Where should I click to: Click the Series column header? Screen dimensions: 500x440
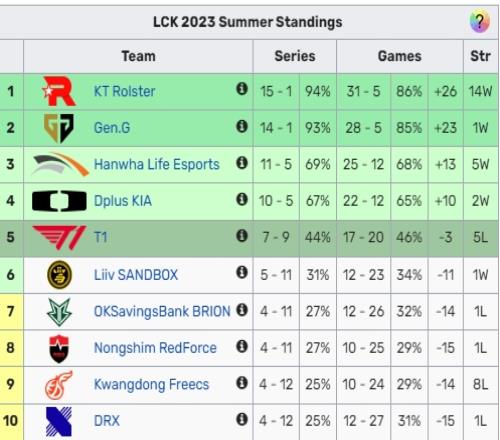295,56
